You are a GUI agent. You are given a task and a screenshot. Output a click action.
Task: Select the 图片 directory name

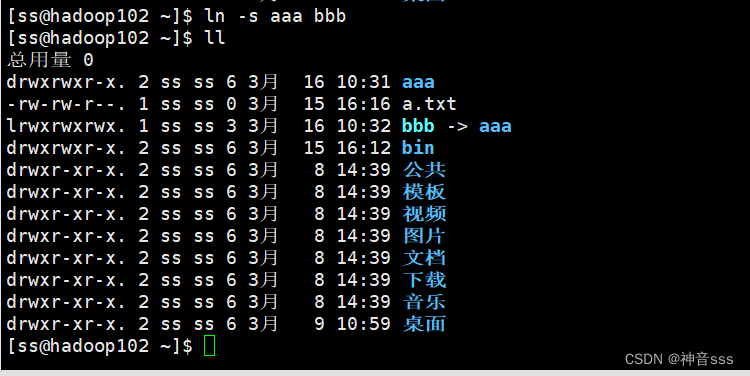[424, 236]
